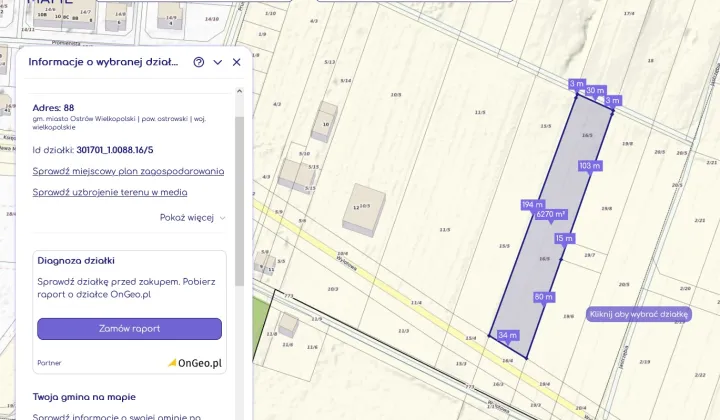Click the building numbered 12 on the map
Image resolution: width=720 pixels, height=420 pixels.
pyautogui.click(x=365, y=207)
